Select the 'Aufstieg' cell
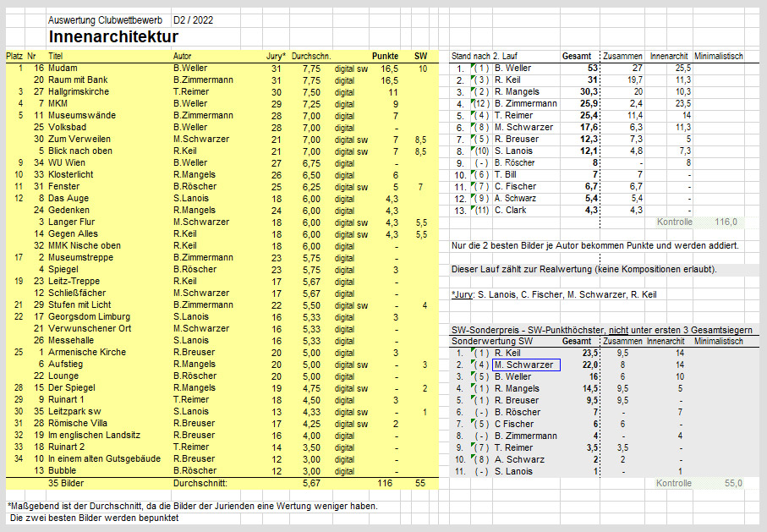Image resolution: width=767 pixels, height=532 pixels. coord(66,365)
